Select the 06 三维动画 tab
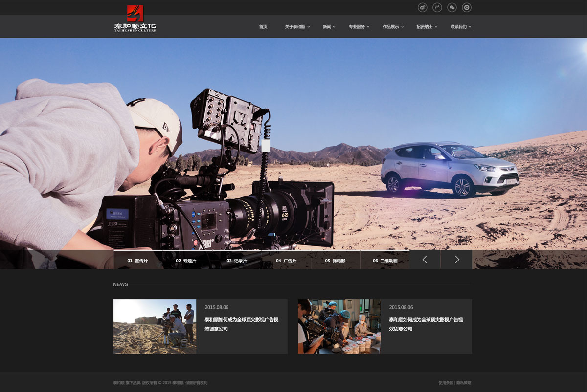 coord(385,261)
